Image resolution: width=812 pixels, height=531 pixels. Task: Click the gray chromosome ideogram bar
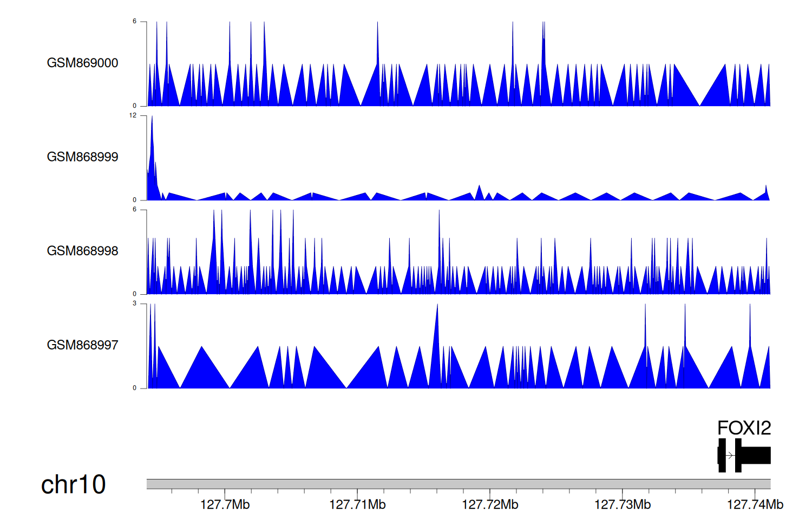pos(458,484)
